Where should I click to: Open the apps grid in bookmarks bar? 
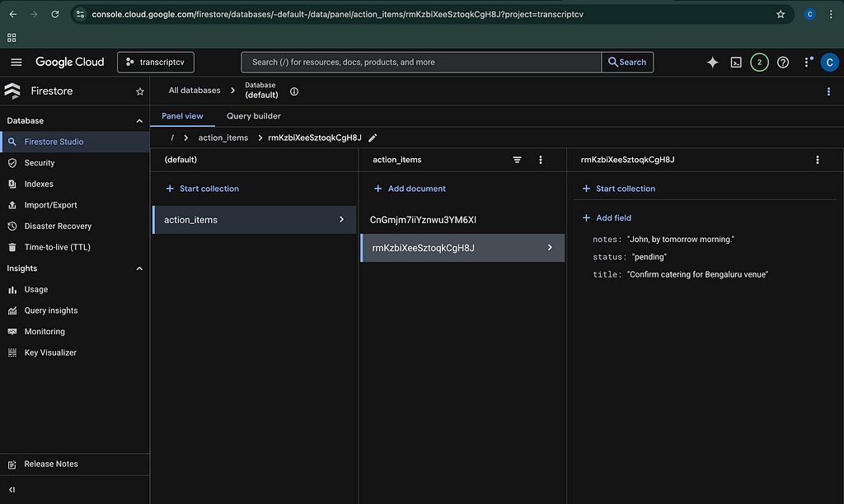pyautogui.click(x=12, y=38)
